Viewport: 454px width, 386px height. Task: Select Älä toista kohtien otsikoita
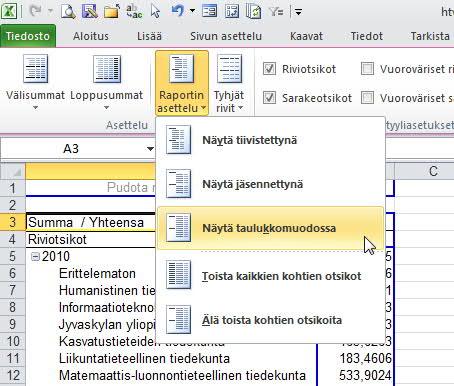pyautogui.click(x=270, y=320)
